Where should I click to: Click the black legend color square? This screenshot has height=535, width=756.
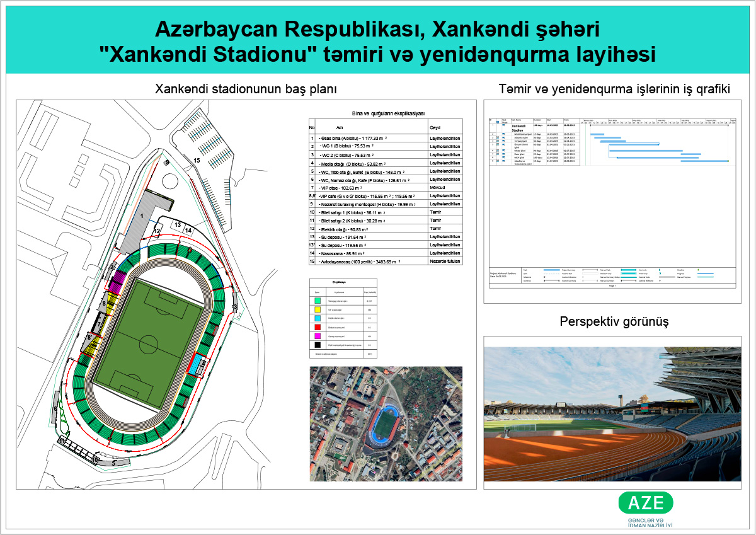coord(319,345)
